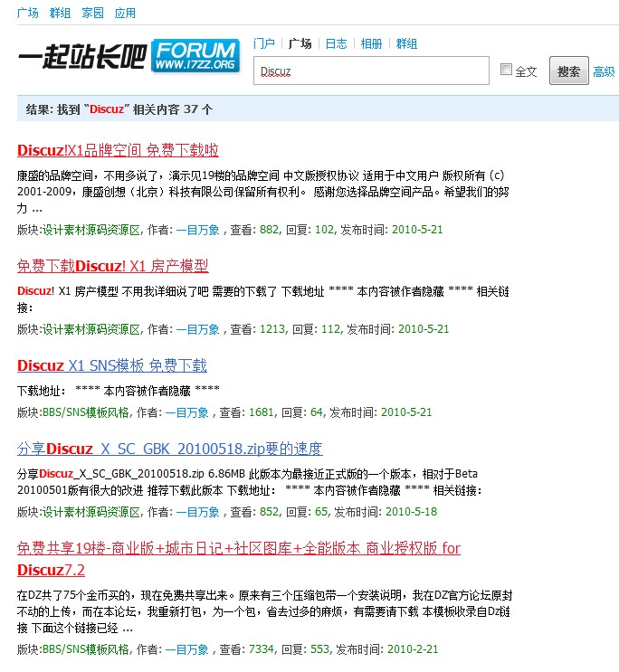619x672 pixels.
Task: Click publish date 2010-5-18
Action: tap(411, 512)
